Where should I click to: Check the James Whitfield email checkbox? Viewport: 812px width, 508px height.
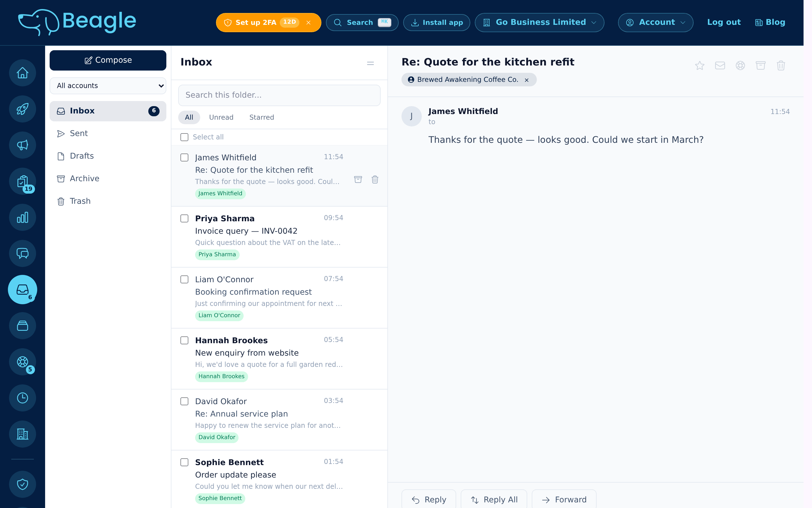click(184, 157)
